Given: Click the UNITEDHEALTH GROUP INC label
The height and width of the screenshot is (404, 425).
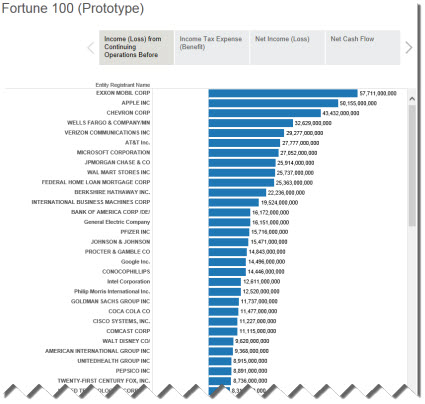Looking at the screenshot, I should 114,361.
